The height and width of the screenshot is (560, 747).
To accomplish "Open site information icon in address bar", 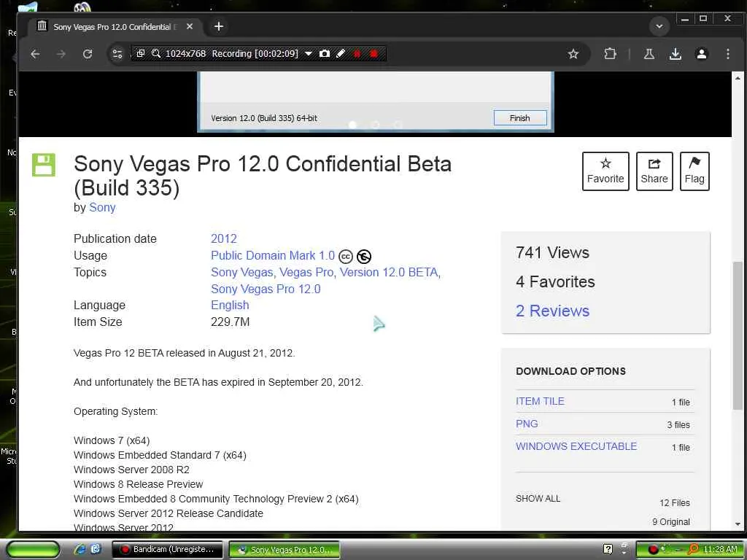I will tap(117, 54).
